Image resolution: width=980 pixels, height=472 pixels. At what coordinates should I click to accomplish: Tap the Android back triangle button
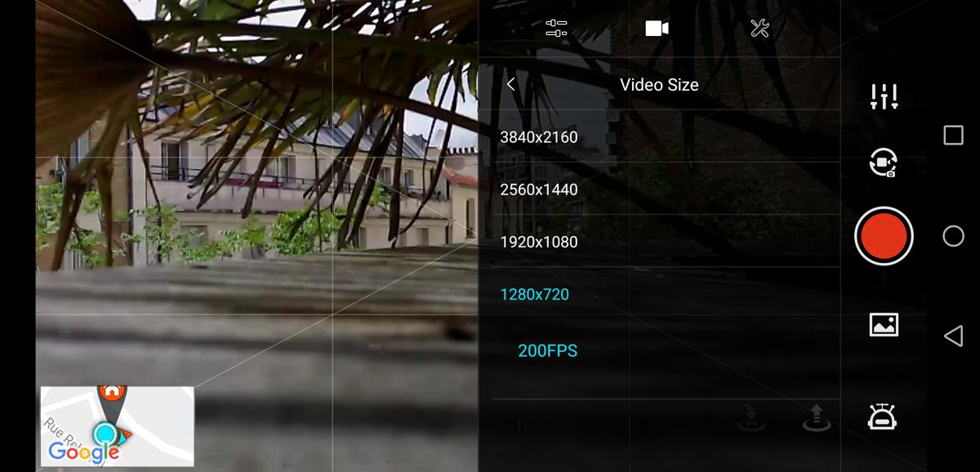(953, 336)
